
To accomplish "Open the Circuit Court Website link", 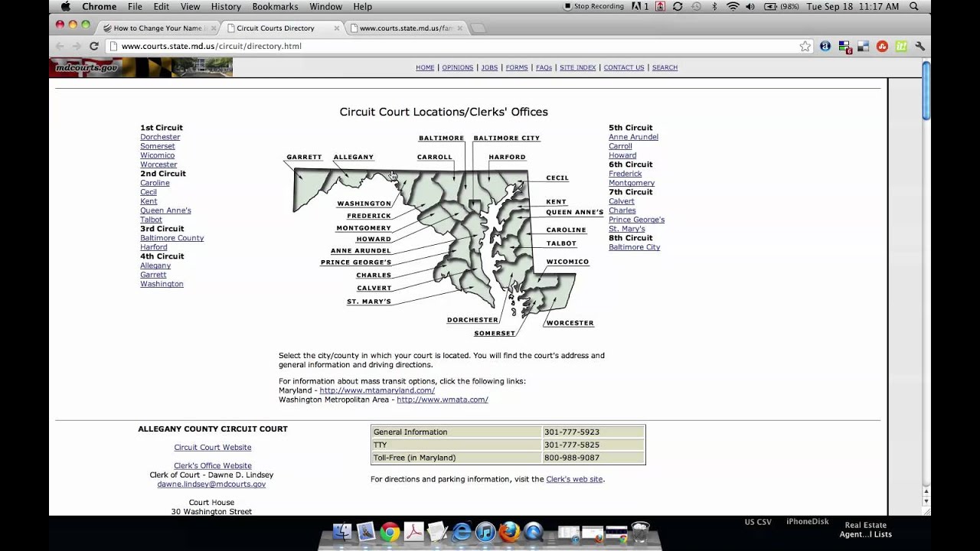I will click(x=213, y=447).
